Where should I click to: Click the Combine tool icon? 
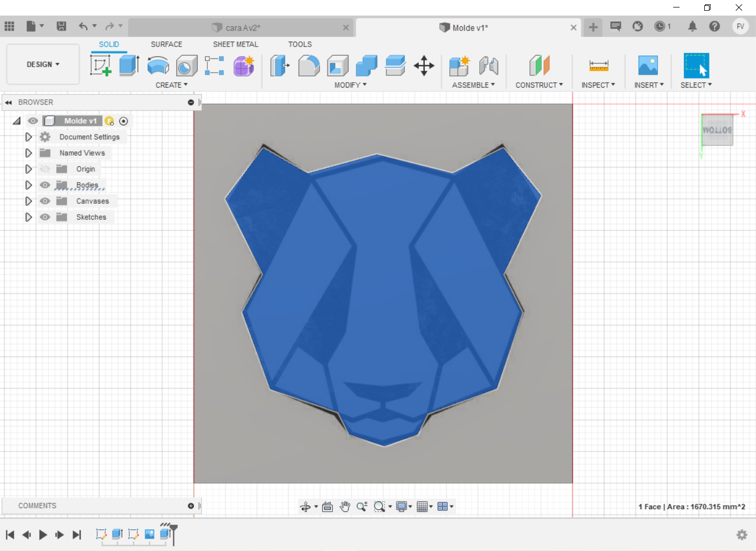367,66
